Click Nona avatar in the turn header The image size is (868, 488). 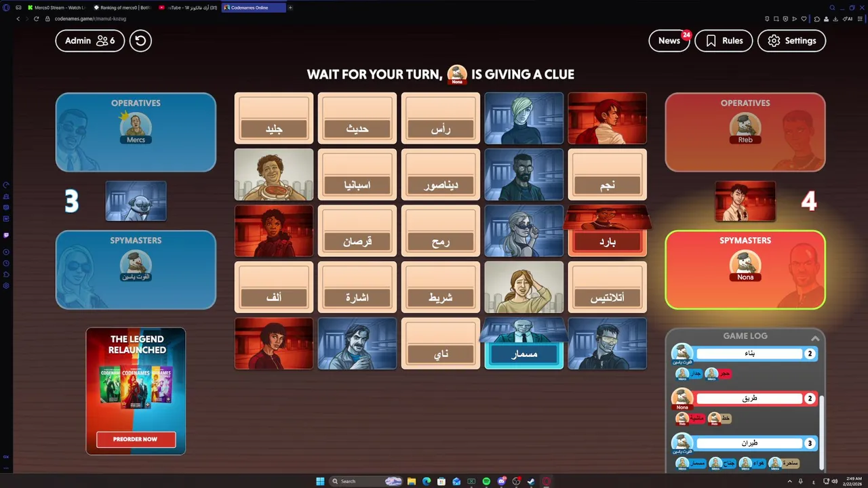(457, 74)
